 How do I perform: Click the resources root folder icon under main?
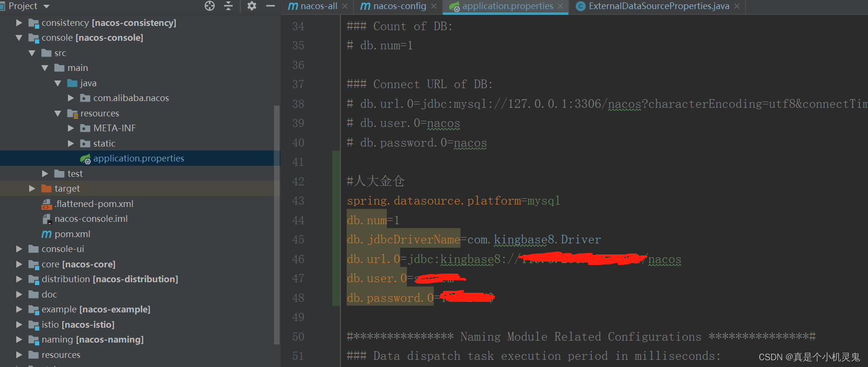coord(72,114)
